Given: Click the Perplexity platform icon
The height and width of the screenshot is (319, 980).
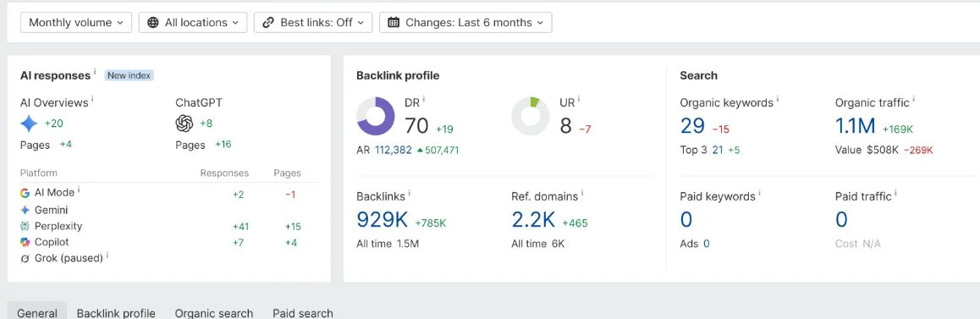Looking at the screenshot, I should click(25, 226).
